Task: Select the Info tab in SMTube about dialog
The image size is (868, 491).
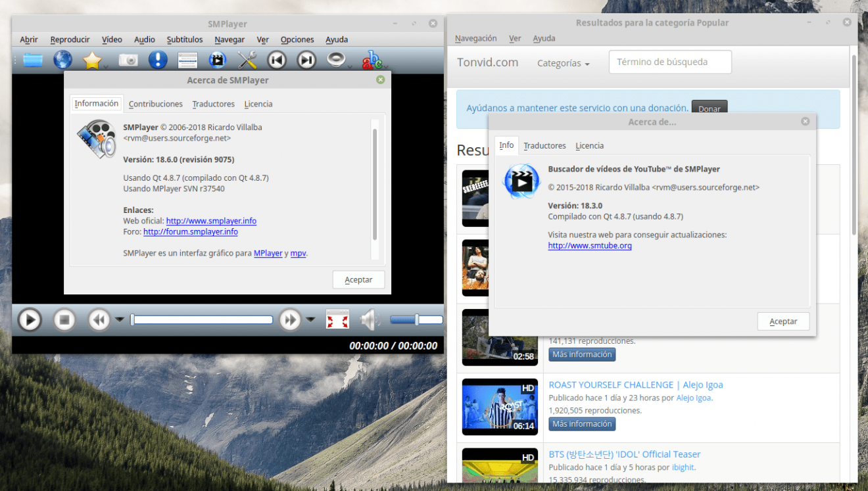Action: tap(506, 145)
